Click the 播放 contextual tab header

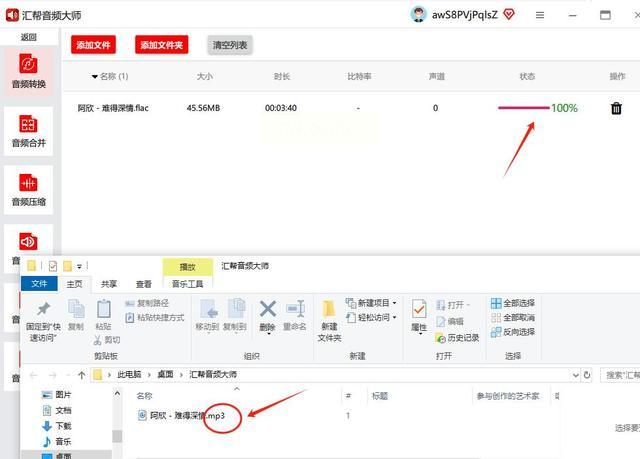pos(187,267)
